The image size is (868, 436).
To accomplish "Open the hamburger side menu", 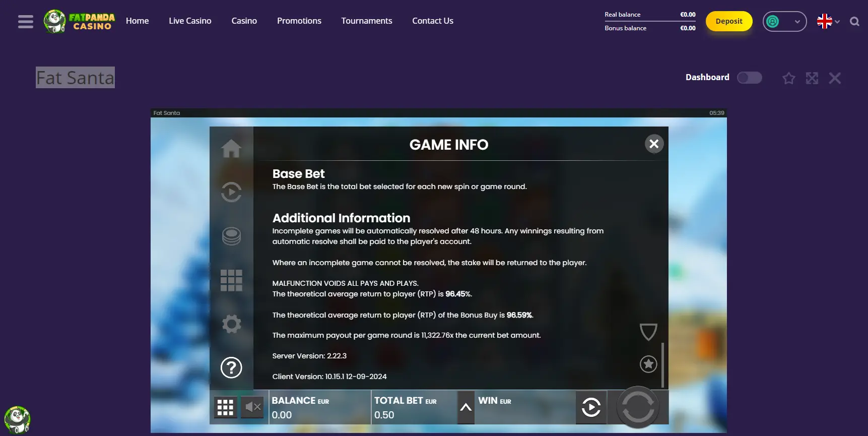I will point(25,22).
